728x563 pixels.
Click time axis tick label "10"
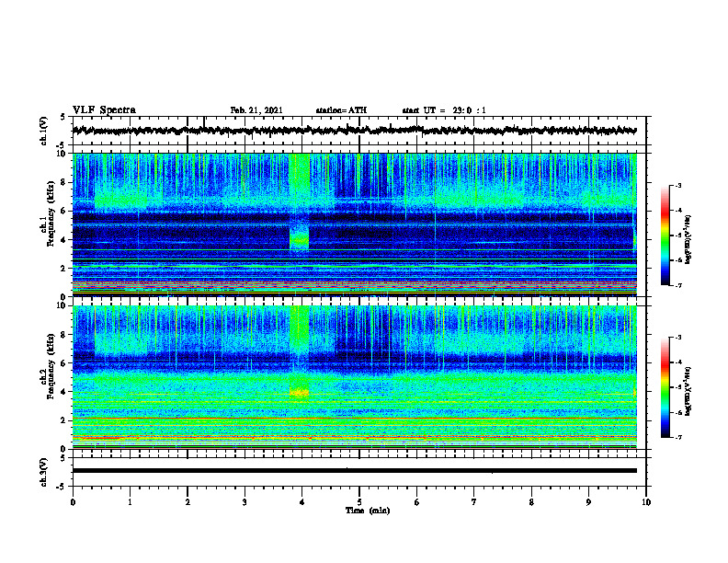pyautogui.click(x=646, y=502)
